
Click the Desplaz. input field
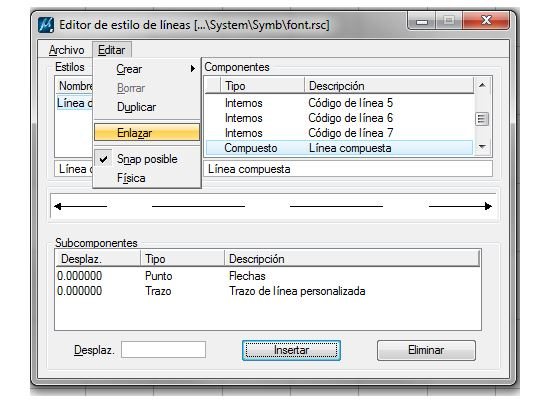[163, 350]
